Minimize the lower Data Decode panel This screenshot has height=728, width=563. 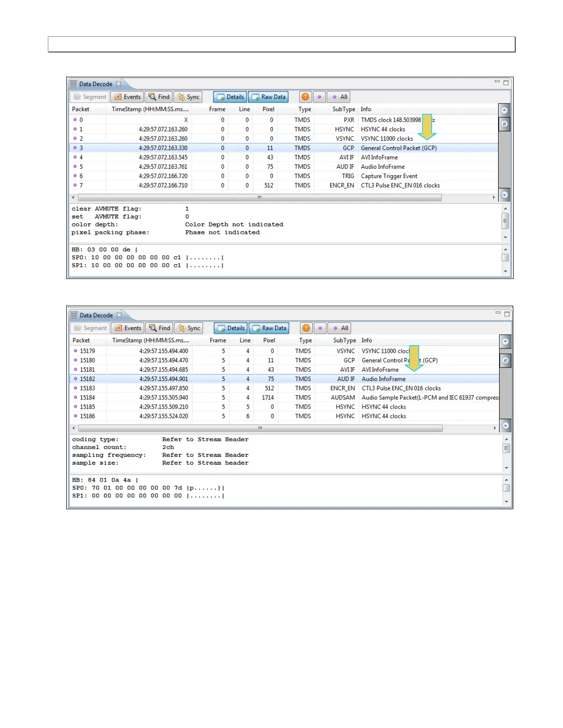[x=498, y=313]
